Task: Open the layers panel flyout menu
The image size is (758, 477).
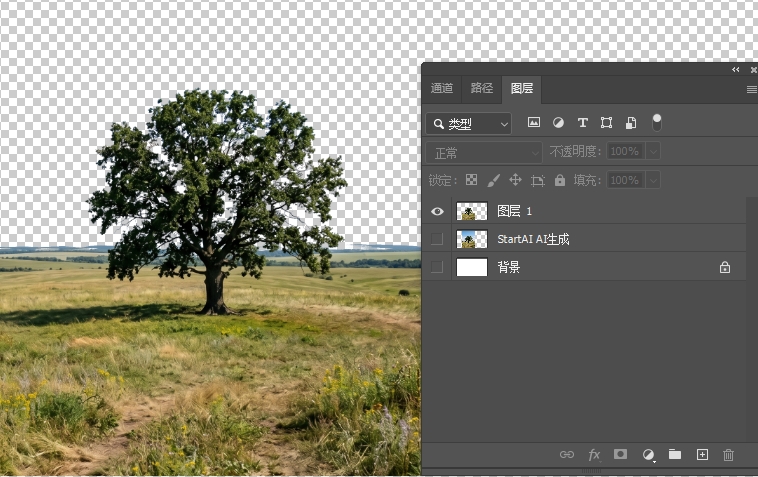Action: coord(751,89)
